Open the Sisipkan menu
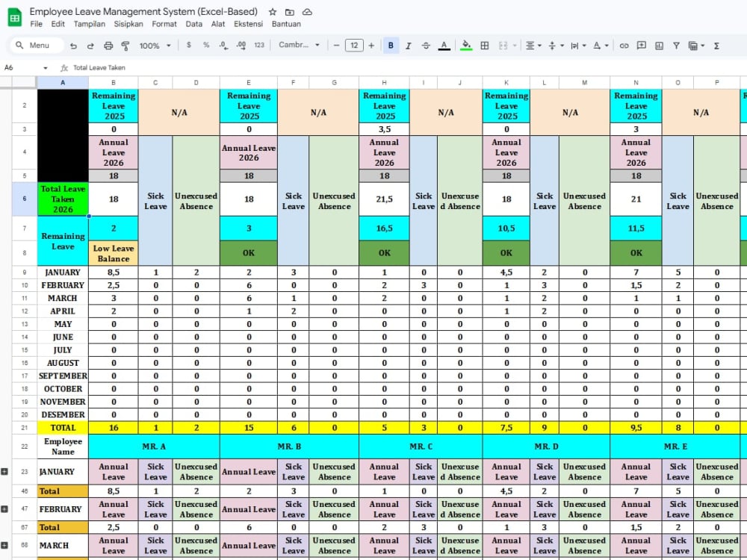 click(x=128, y=24)
